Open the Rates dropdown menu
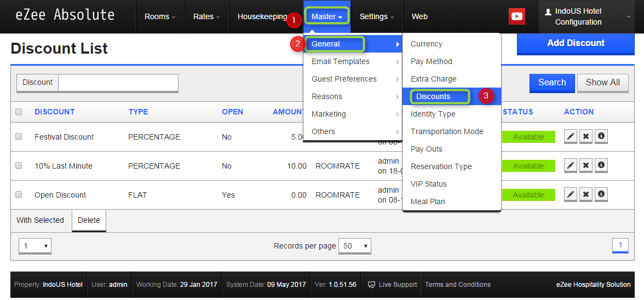Screen dimensions: 644x300 tap(206, 17)
